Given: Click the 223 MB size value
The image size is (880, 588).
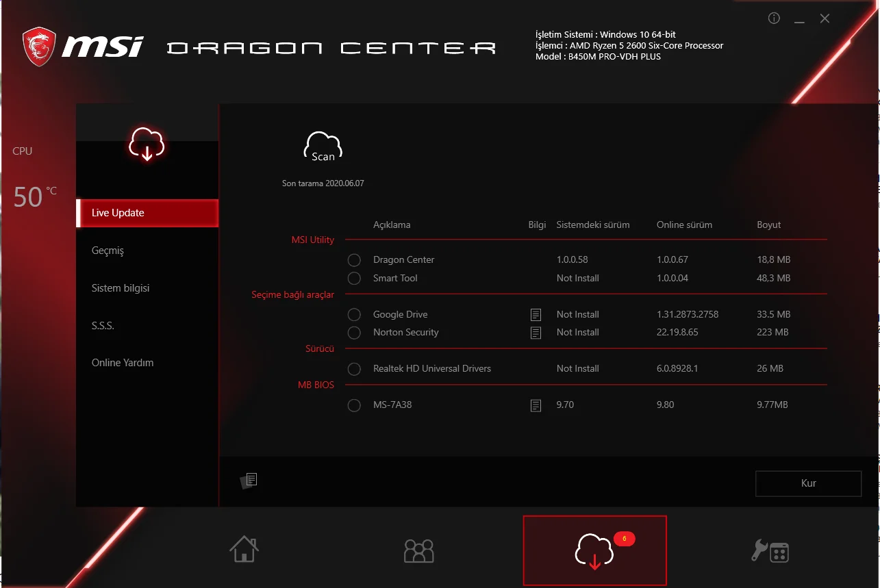Looking at the screenshot, I should pyautogui.click(x=772, y=333).
